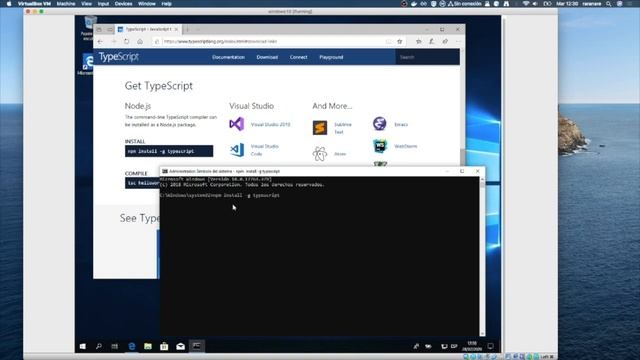
Task: Open the Visual Studio Code link
Action: click(x=264, y=150)
